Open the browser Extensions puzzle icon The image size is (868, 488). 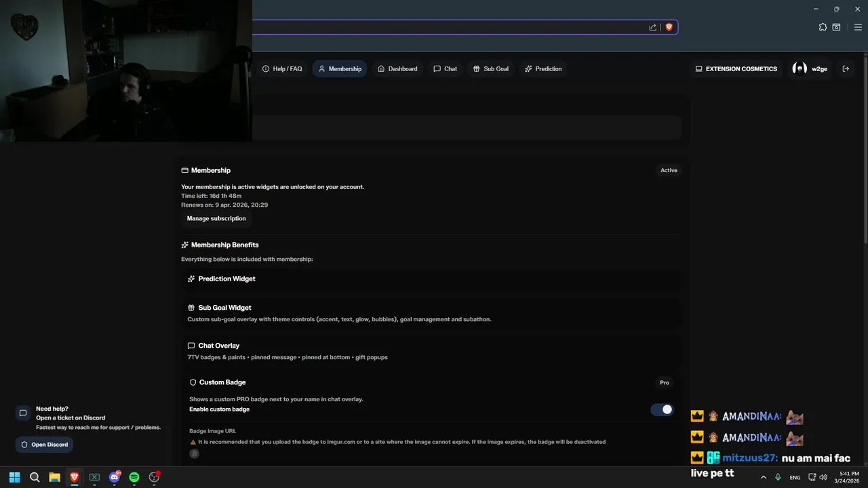click(823, 27)
